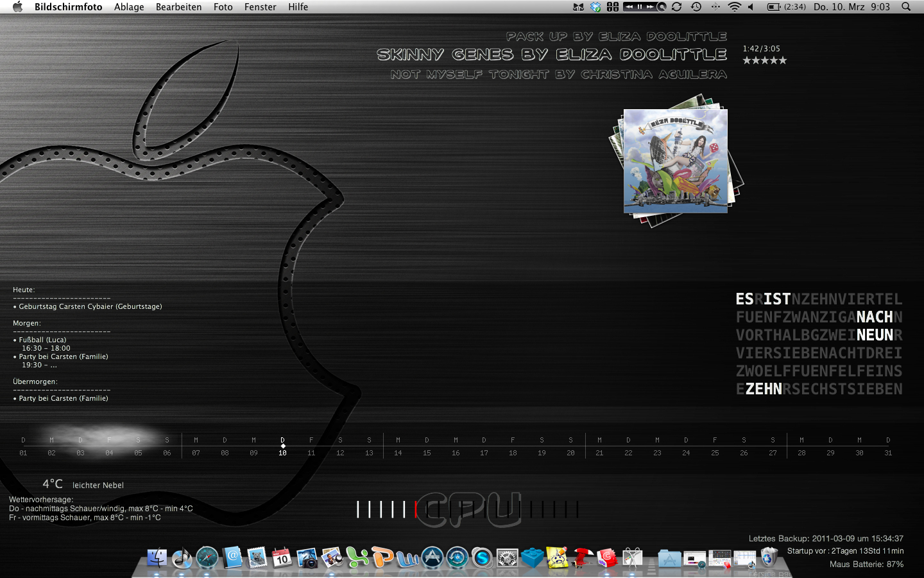Click the "Startup vor" uptime text
This screenshot has width=924, height=578.
845,551
